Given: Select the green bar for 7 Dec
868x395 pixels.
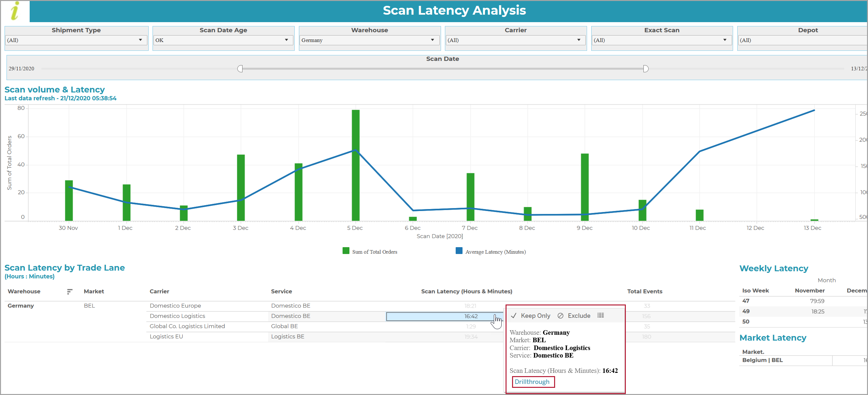Looking at the screenshot, I should click(470, 197).
